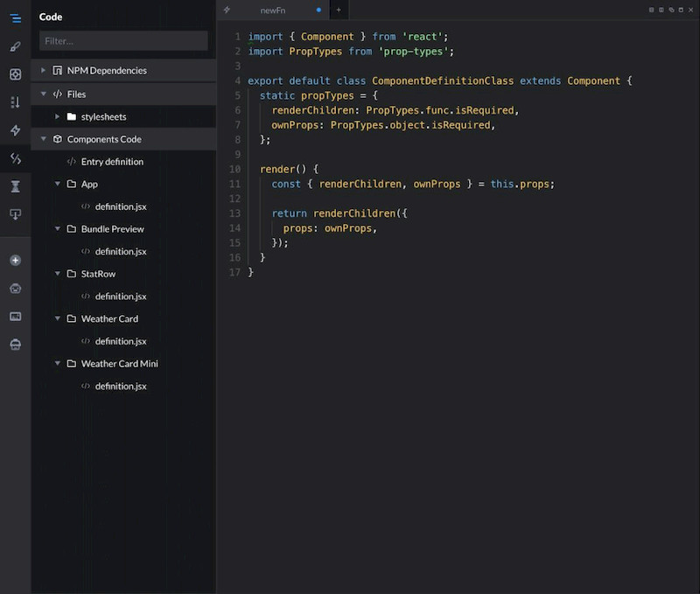Open definition.jsx under Weather Card Mini
The image size is (700, 594).
[121, 387]
